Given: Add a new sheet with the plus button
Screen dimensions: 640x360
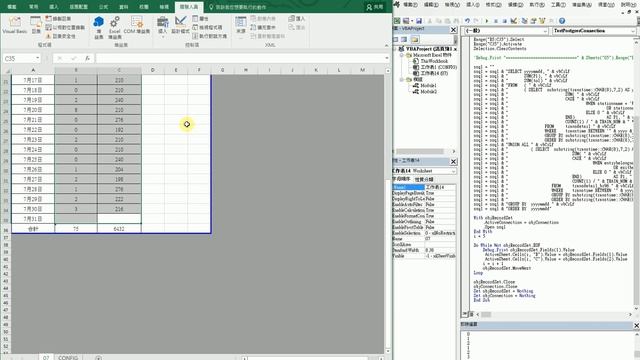Looking at the screenshot, I should pyautogui.click(x=98, y=358).
